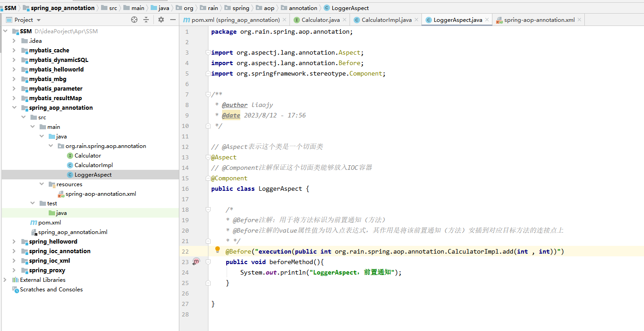Expand mybatis_parameter module
This screenshot has height=331, width=644.
click(x=14, y=89)
